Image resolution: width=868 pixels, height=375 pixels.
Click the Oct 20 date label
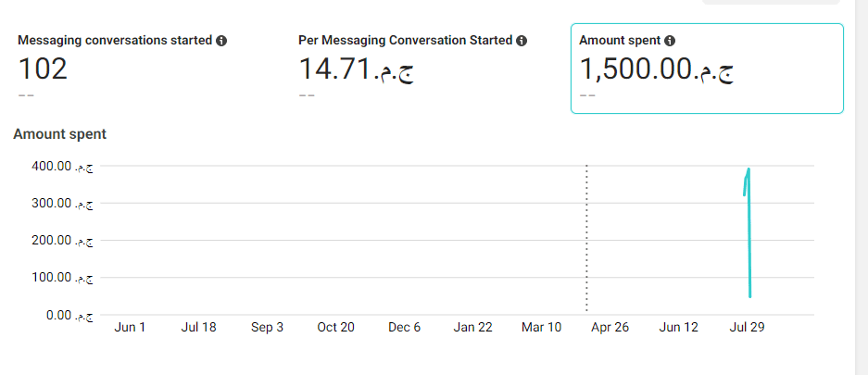coord(335,328)
